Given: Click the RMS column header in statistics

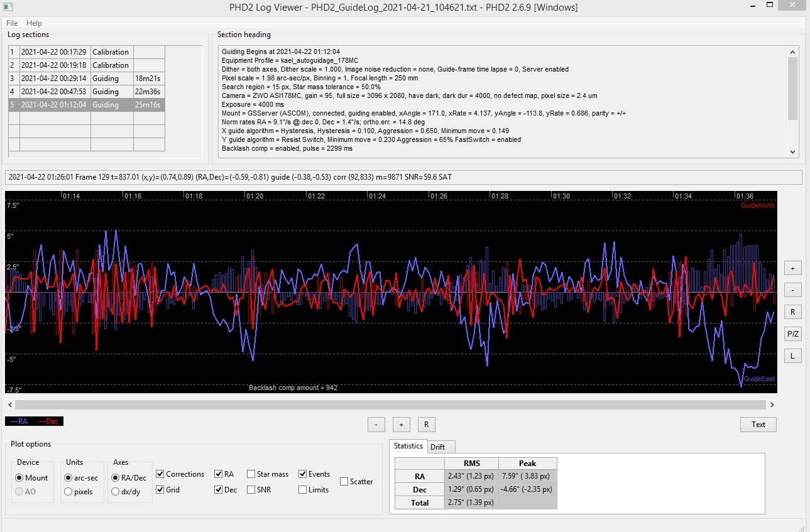Looking at the screenshot, I should point(471,464).
